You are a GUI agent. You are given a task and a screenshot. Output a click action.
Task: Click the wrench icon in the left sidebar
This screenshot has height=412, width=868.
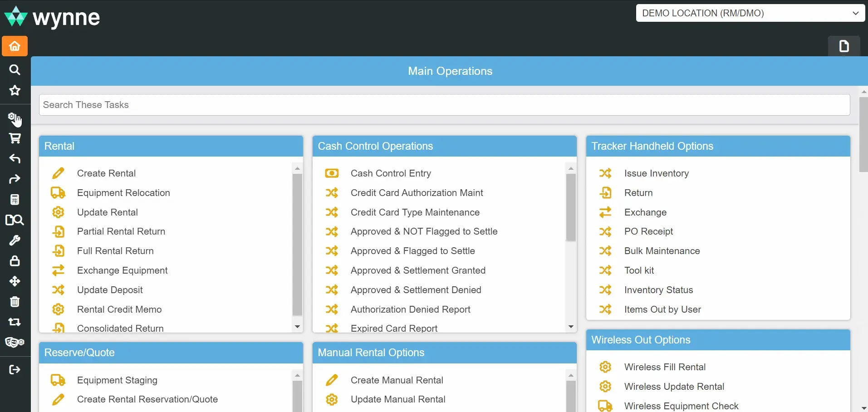click(x=15, y=240)
